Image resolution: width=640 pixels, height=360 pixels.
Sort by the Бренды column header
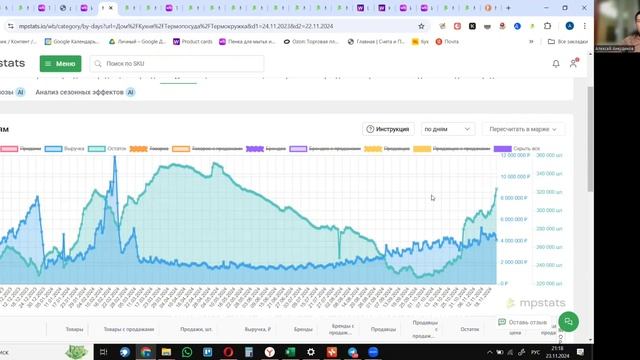click(303, 329)
